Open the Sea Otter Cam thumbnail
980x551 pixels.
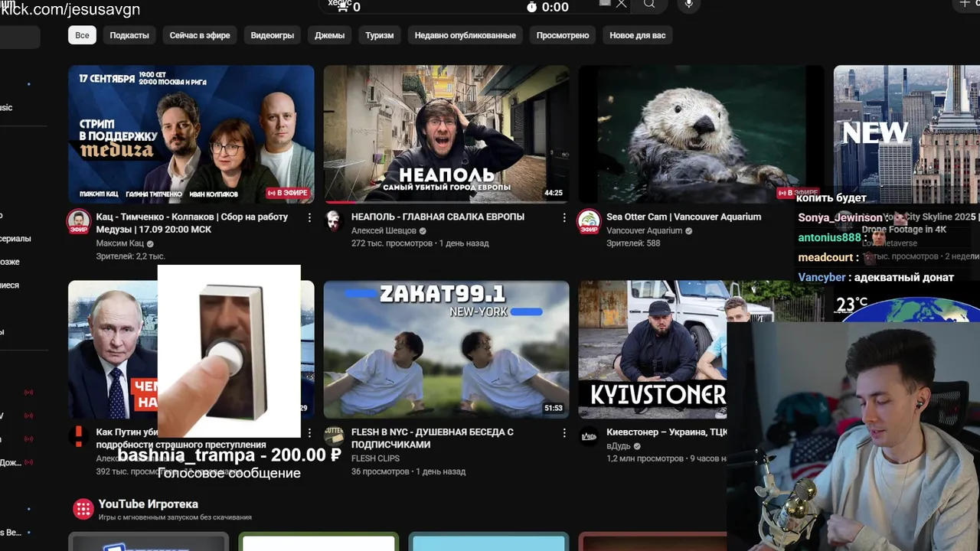(x=701, y=134)
